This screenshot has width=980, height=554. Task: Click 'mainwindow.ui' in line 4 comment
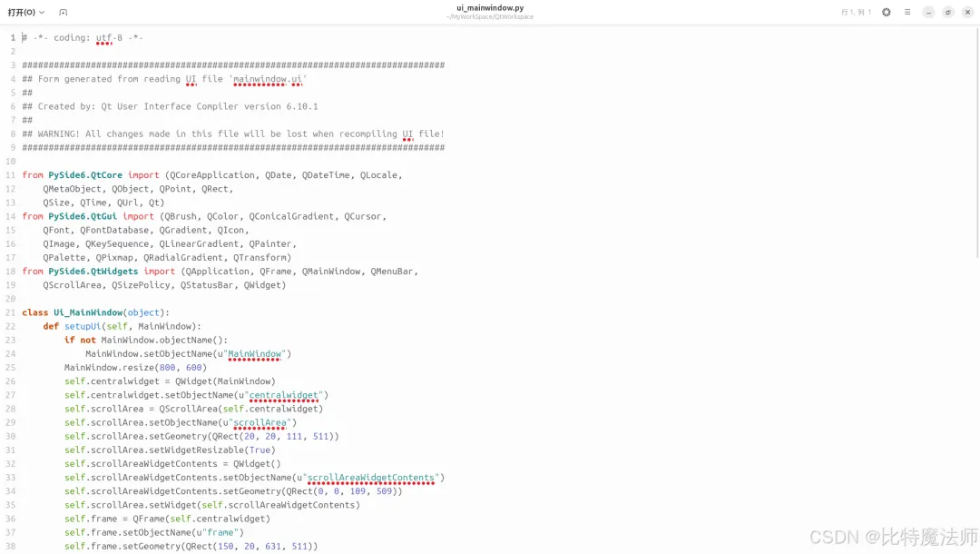(x=268, y=79)
